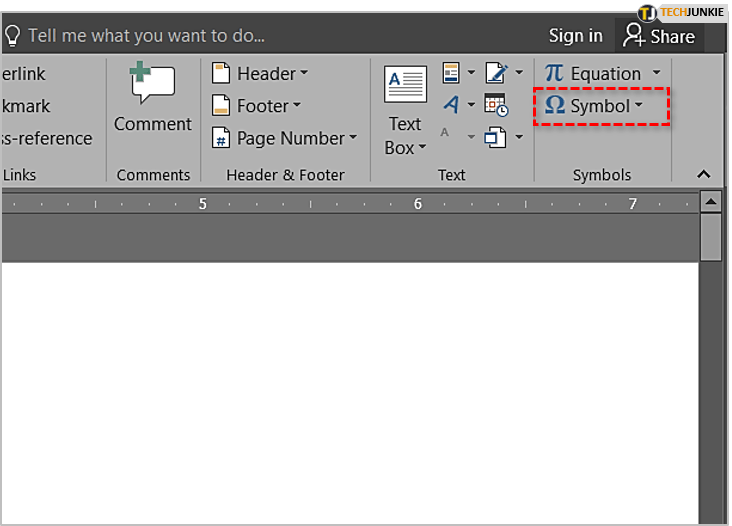Collapse the ribbon with the chevron
Screen dimensions: 732x526
(703, 175)
